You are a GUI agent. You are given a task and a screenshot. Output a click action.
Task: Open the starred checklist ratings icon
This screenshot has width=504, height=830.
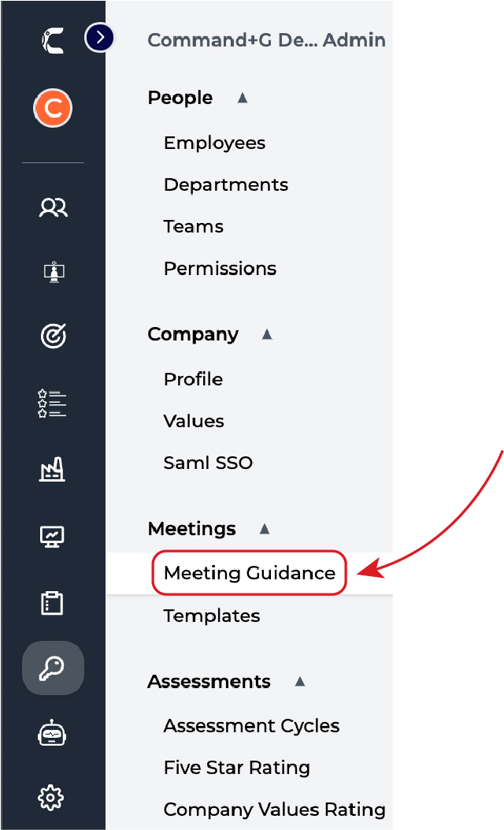(x=52, y=403)
